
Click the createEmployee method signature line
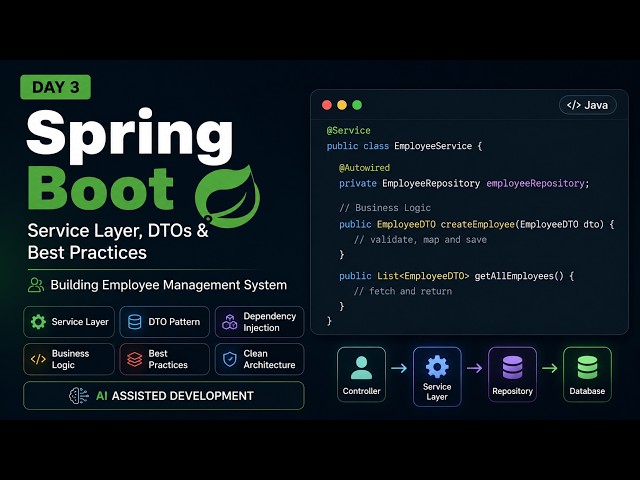tap(477, 224)
